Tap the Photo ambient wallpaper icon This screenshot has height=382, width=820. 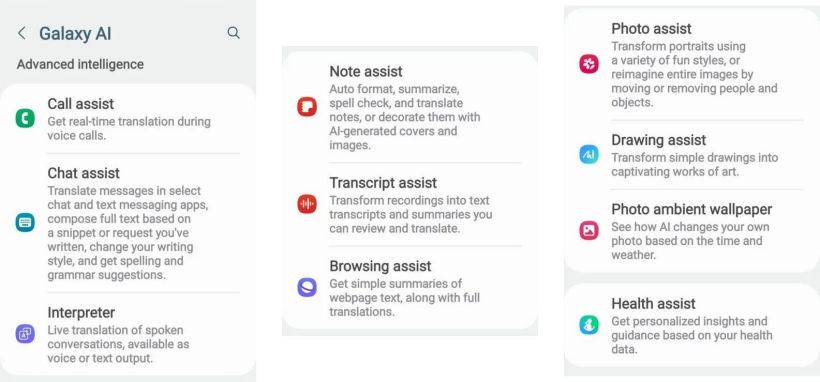pyautogui.click(x=589, y=231)
